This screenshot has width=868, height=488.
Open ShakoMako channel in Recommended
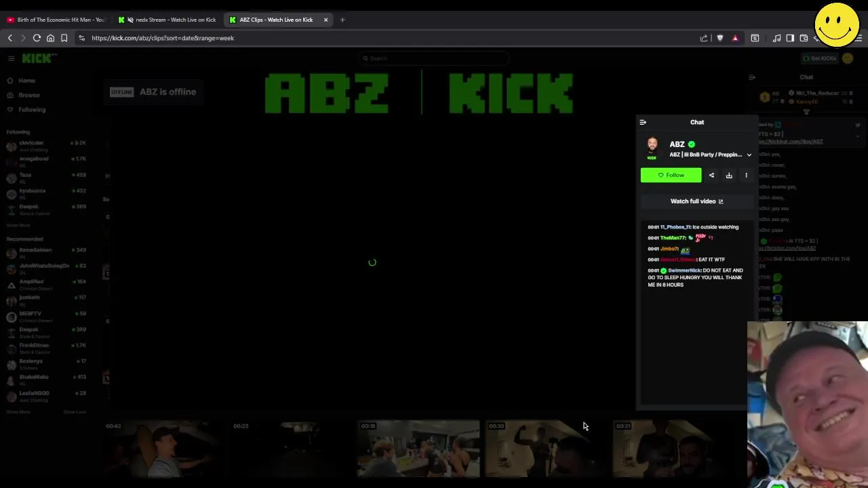click(x=46, y=380)
